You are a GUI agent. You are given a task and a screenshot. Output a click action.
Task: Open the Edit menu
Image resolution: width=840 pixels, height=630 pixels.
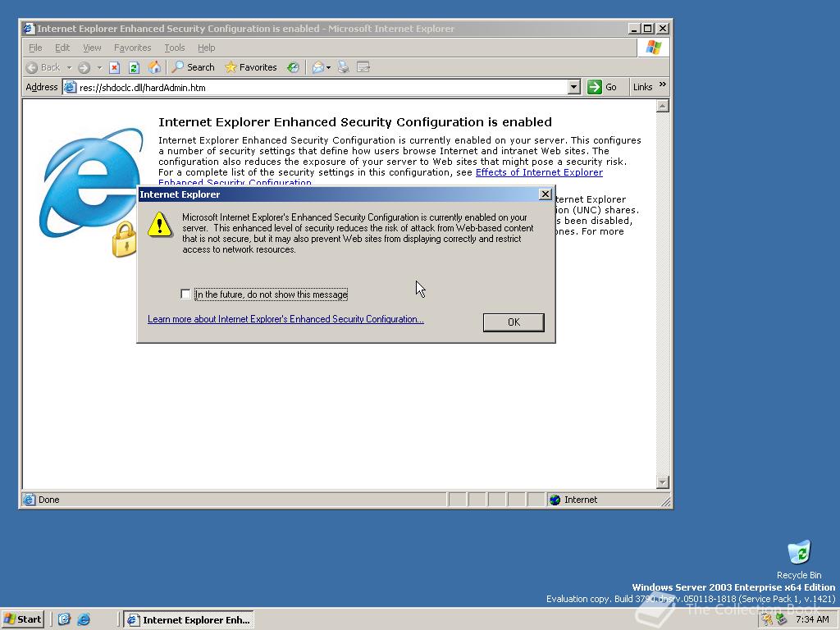[x=62, y=48]
